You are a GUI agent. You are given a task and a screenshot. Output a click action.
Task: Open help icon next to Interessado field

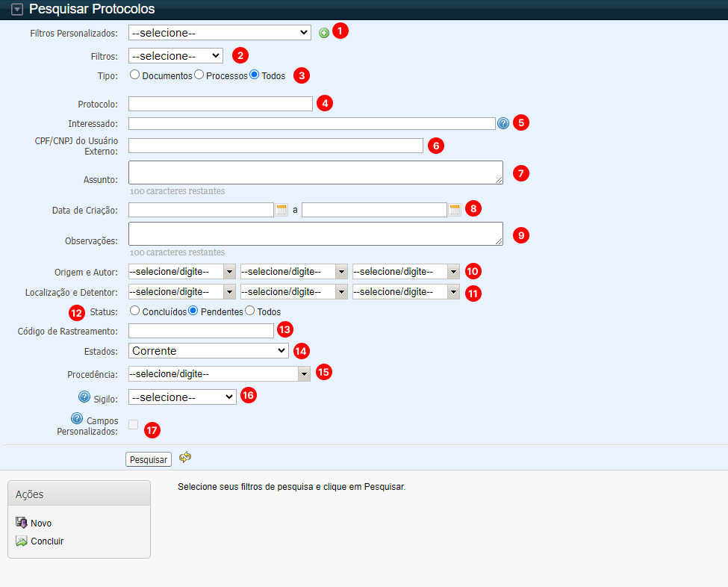[503, 123]
